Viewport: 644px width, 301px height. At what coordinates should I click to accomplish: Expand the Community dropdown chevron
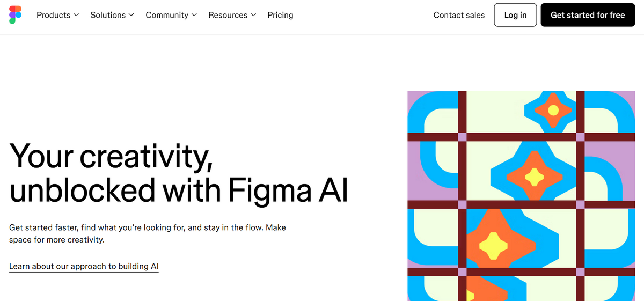(194, 15)
